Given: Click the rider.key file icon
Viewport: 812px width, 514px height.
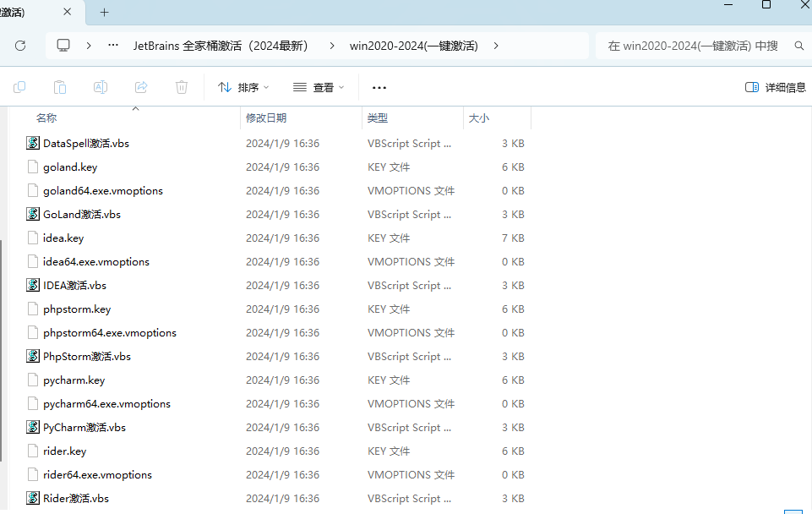Looking at the screenshot, I should [x=33, y=451].
